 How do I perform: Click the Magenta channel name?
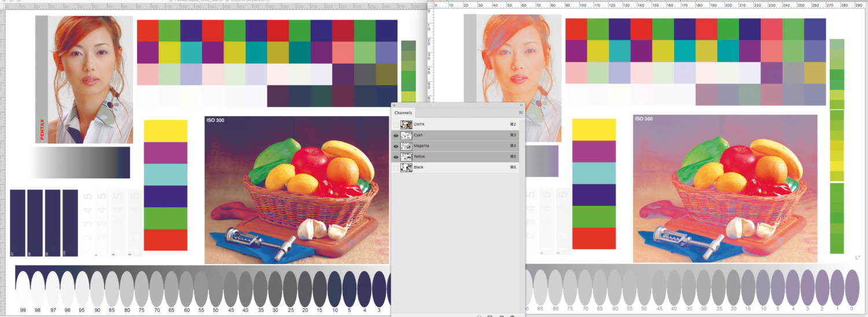pyautogui.click(x=421, y=146)
